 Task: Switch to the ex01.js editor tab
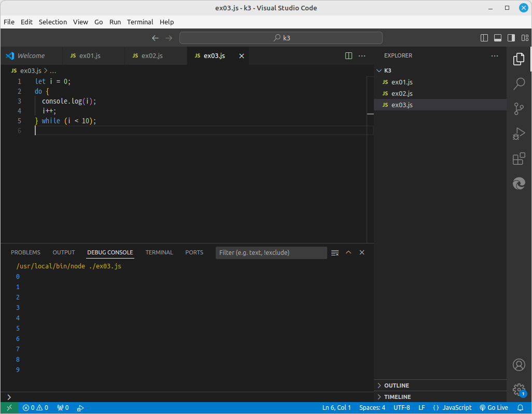pos(94,56)
